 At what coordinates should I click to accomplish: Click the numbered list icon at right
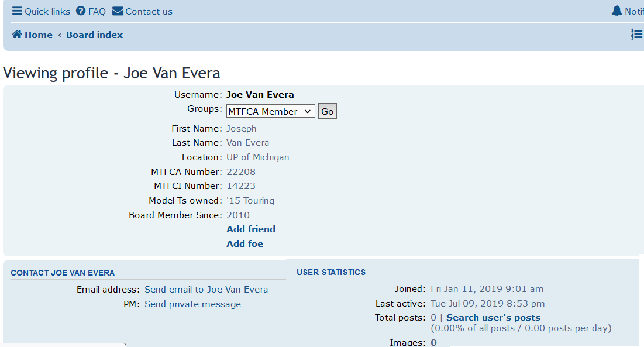(636, 35)
